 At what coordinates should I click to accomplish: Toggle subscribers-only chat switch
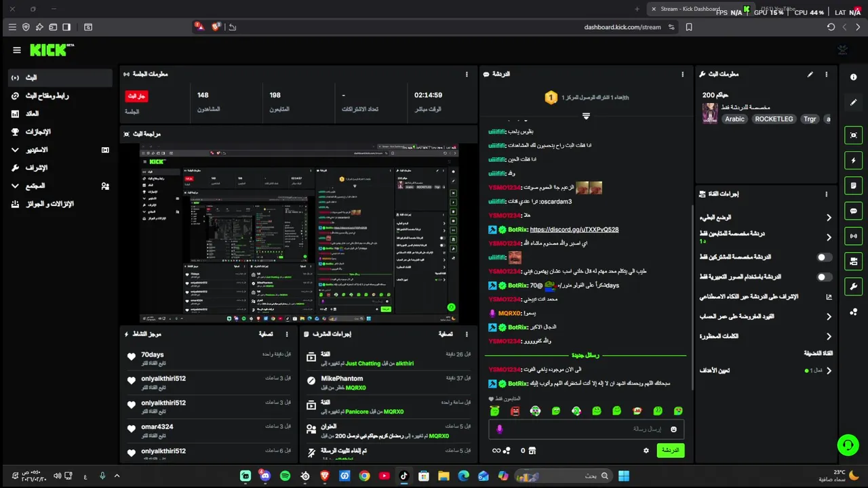[824, 258]
